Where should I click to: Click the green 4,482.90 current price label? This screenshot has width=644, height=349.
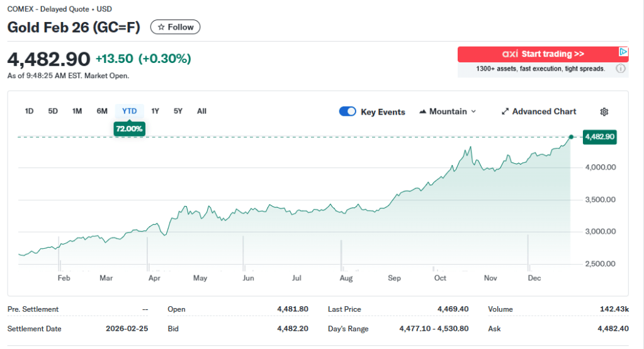pyautogui.click(x=599, y=137)
